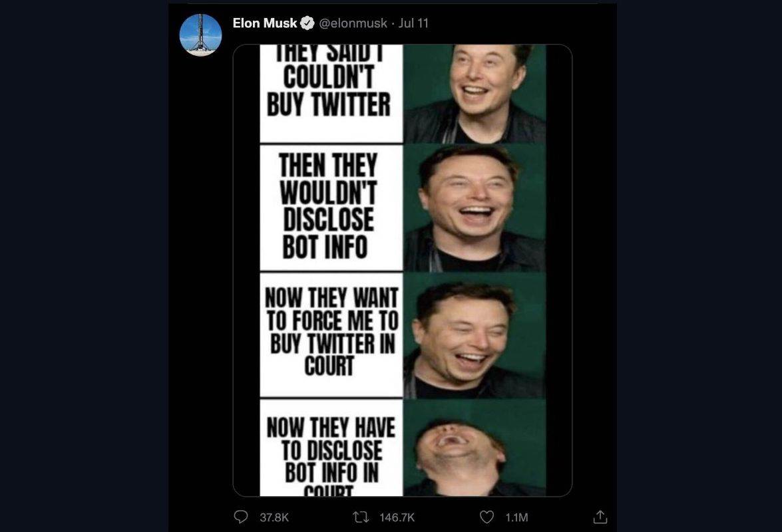The width and height of the screenshot is (782, 532).
Task: Click the 'THEY SAID I COULDN'T BUY TWITTER' panel
Action: tap(329, 86)
